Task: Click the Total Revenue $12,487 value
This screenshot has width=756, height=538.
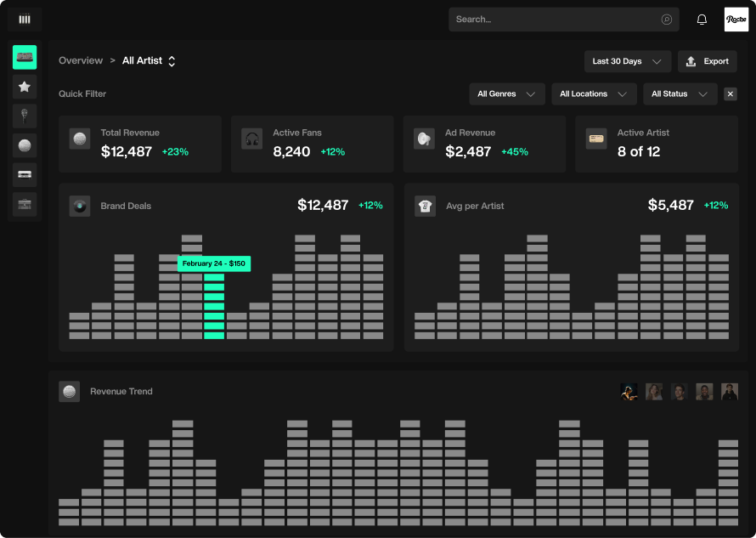Action: pyautogui.click(x=127, y=151)
